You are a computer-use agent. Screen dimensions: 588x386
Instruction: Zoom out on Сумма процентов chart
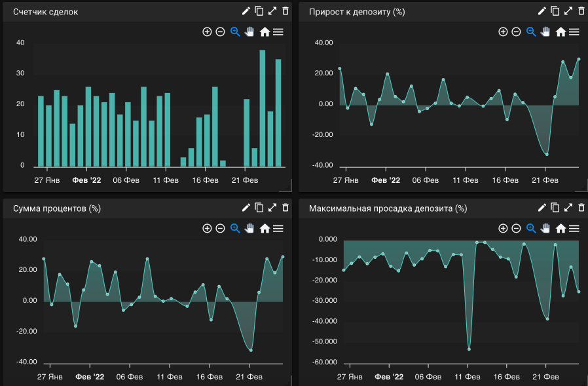[221, 228]
